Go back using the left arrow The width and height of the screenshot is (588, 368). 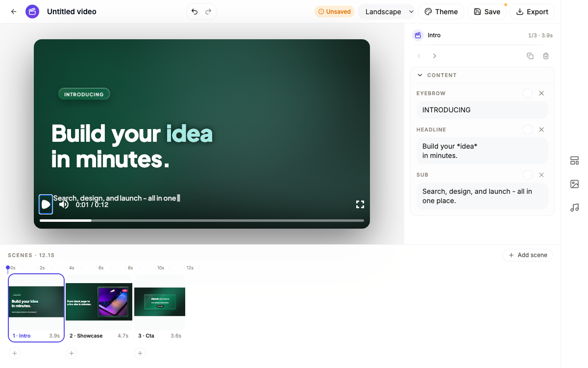coord(14,12)
